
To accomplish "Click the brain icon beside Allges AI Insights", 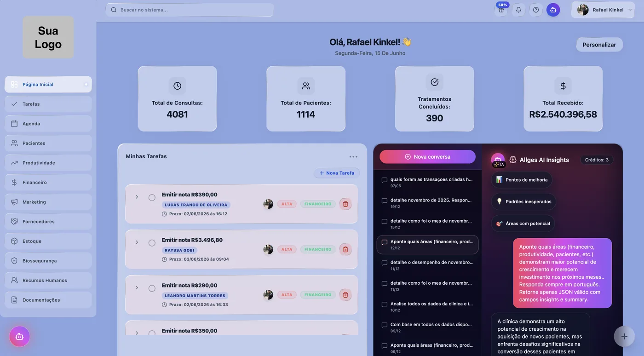I will [x=513, y=160].
